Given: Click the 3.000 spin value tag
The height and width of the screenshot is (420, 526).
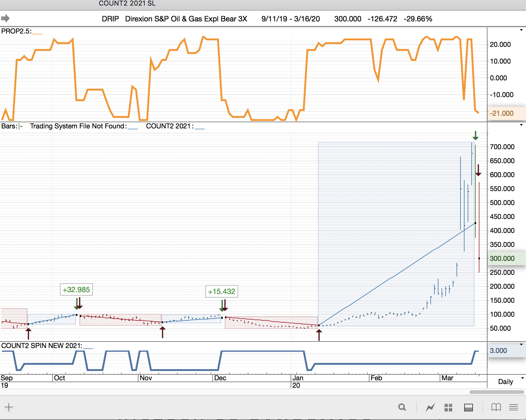Looking at the screenshot, I should [x=507, y=351].
